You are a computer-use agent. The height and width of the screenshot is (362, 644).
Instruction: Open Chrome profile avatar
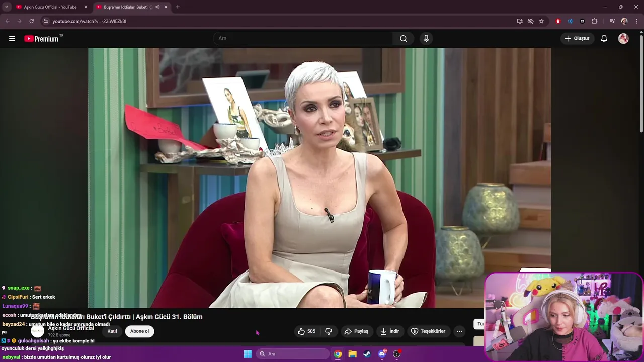point(624,21)
